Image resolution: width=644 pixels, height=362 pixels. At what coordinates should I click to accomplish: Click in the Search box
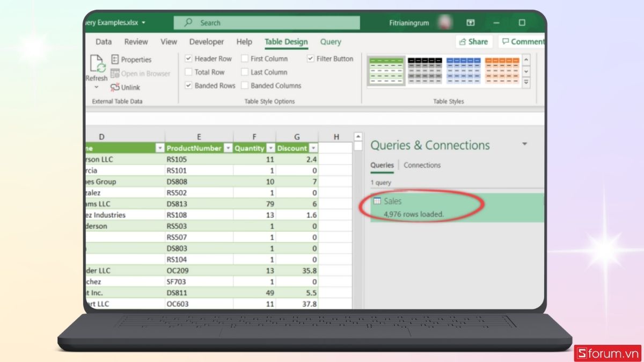click(x=267, y=23)
